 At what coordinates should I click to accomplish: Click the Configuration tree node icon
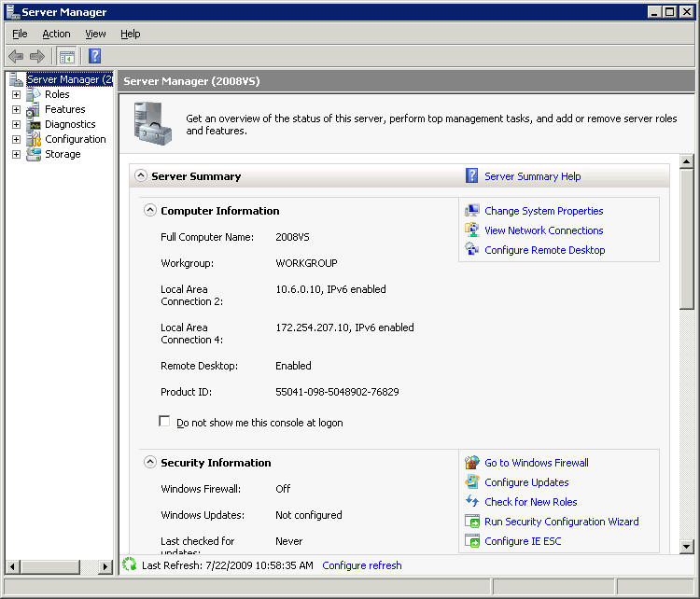click(34, 139)
